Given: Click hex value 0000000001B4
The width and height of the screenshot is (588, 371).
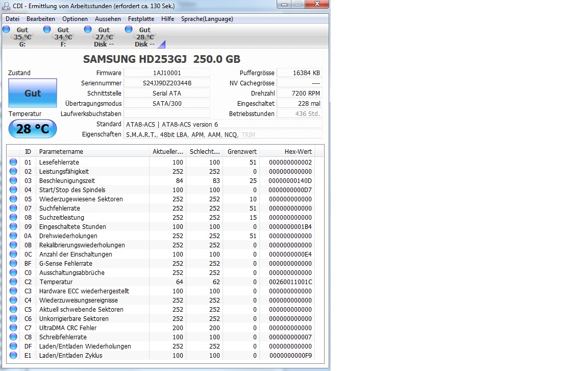Looking at the screenshot, I should (290, 226).
